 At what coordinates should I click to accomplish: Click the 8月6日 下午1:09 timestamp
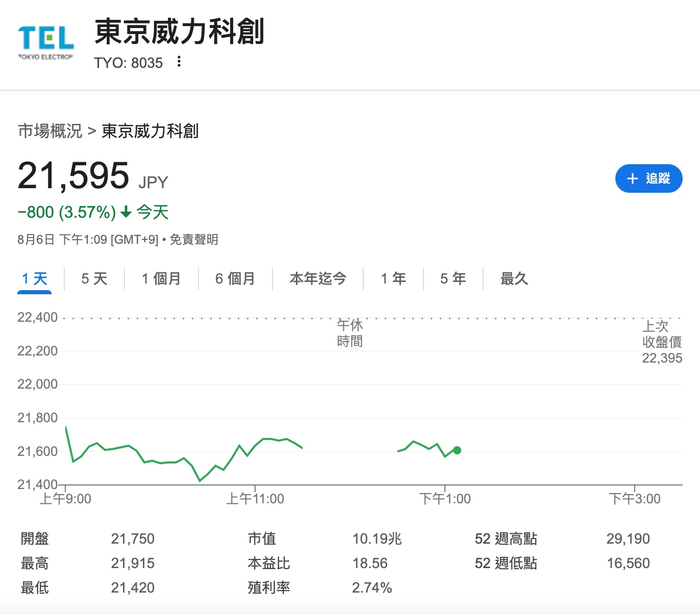coord(88,240)
